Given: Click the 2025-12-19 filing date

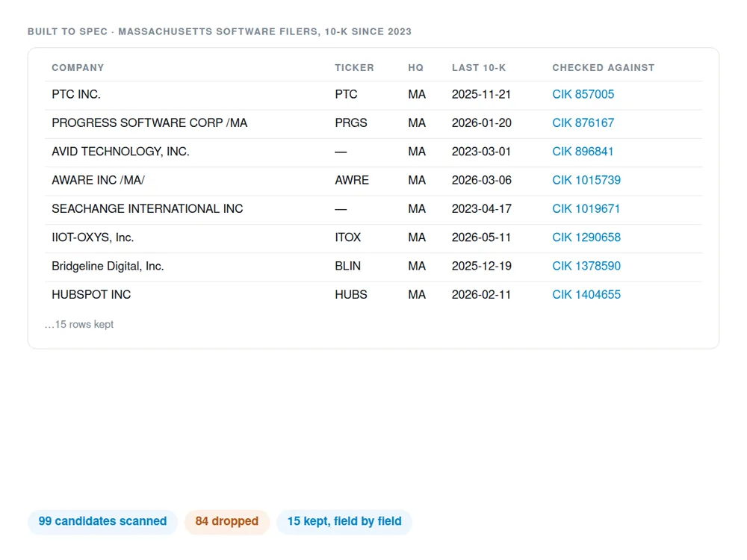Looking at the screenshot, I should (x=482, y=266).
